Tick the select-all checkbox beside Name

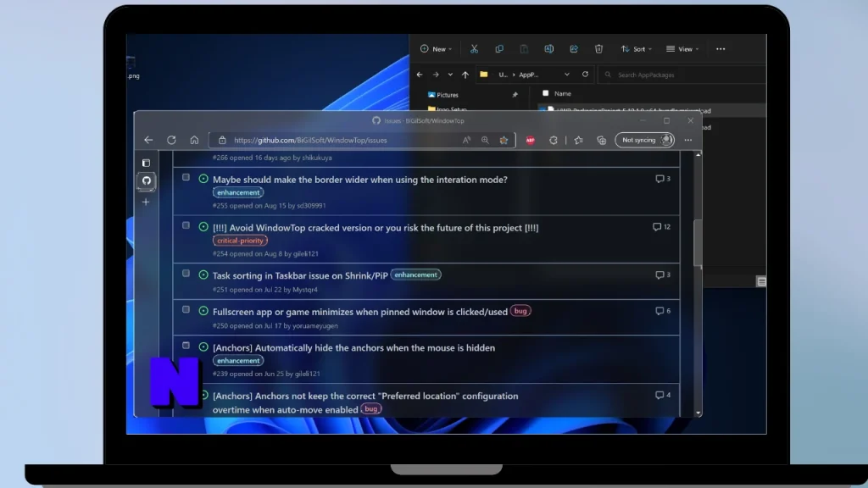(x=546, y=93)
